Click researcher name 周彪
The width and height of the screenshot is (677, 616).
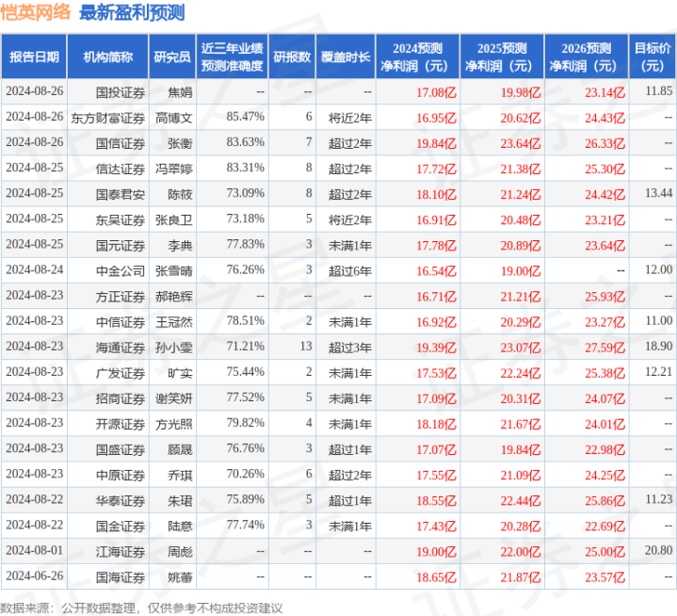[x=180, y=551]
